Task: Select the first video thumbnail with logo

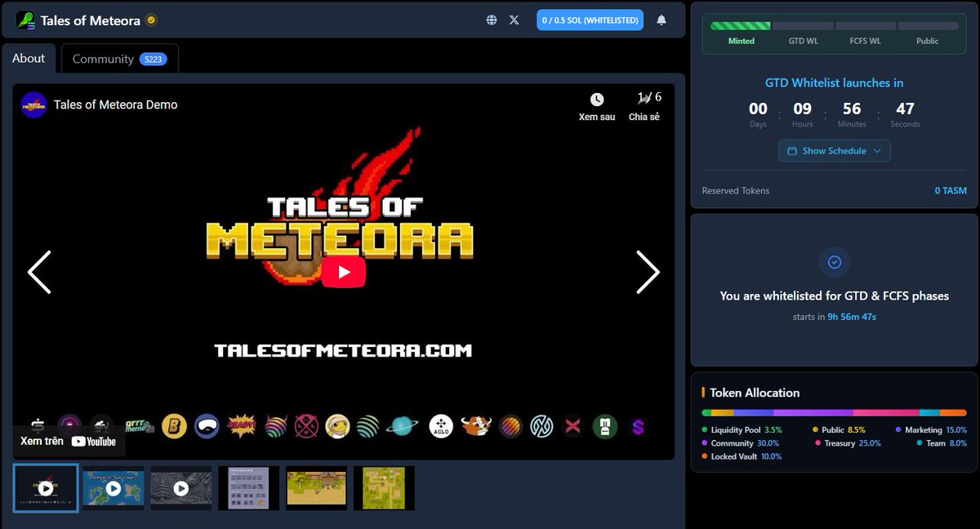Action: tap(46, 488)
